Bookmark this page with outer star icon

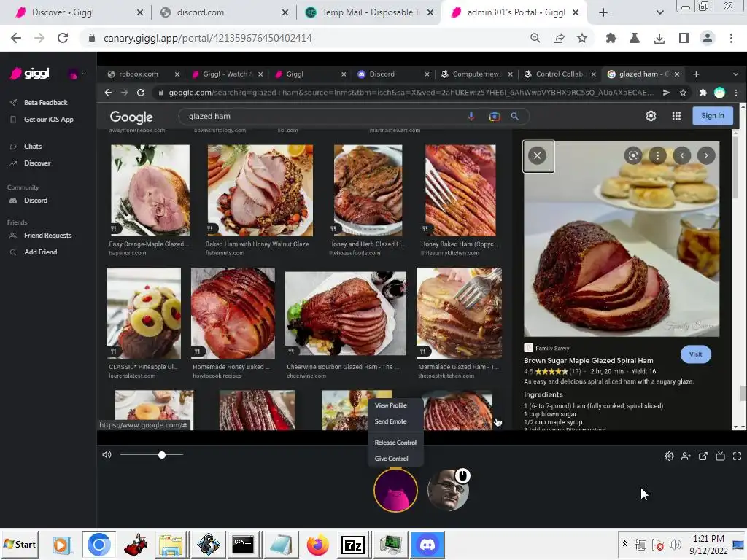click(x=581, y=38)
